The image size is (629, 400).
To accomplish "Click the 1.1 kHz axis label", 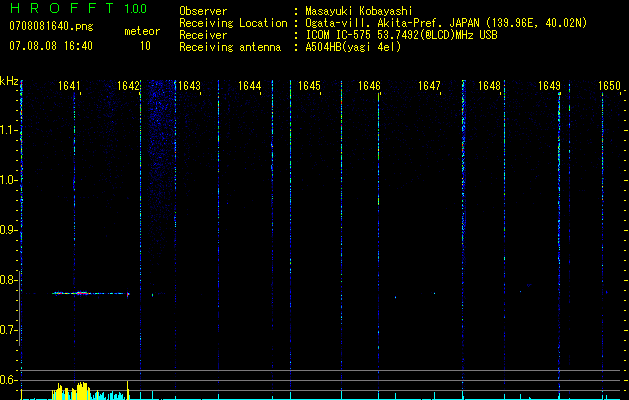I will coord(8,130).
